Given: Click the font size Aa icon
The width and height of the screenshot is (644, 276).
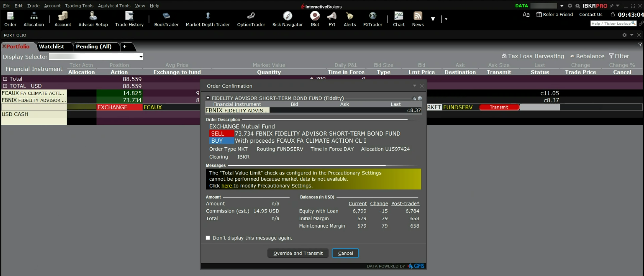Looking at the screenshot, I should click(x=526, y=14).
